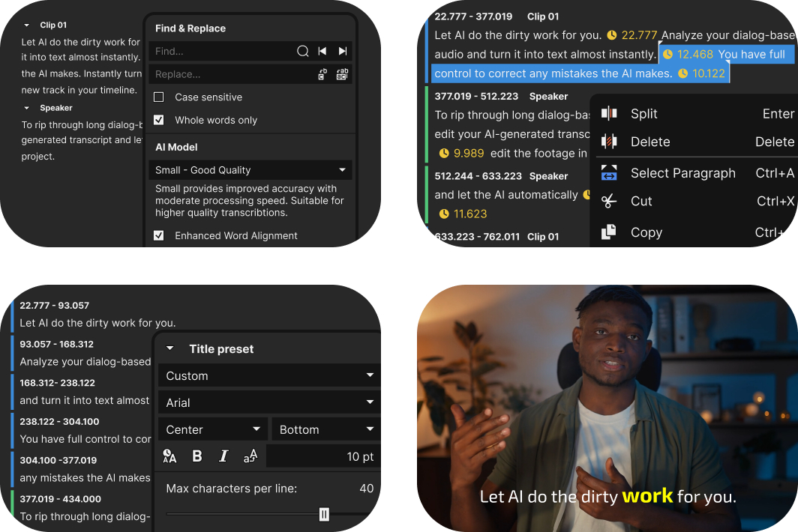Click the search icon in Find & Replace

point(303,51)
